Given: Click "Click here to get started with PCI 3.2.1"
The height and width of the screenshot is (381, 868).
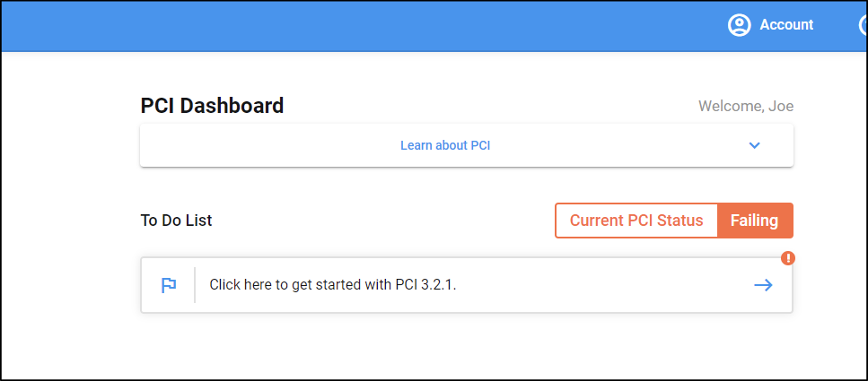Looking at the screenshot, I should 339,285.
